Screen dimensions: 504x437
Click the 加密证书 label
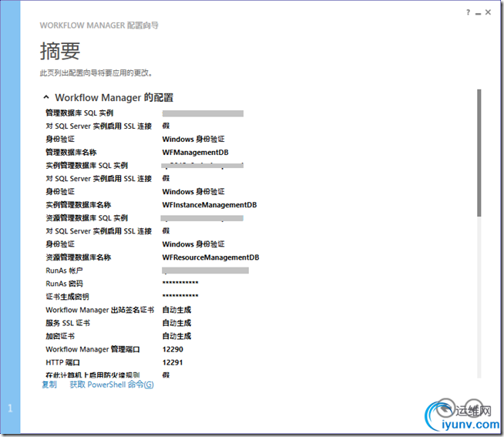(x=60, y=336)
